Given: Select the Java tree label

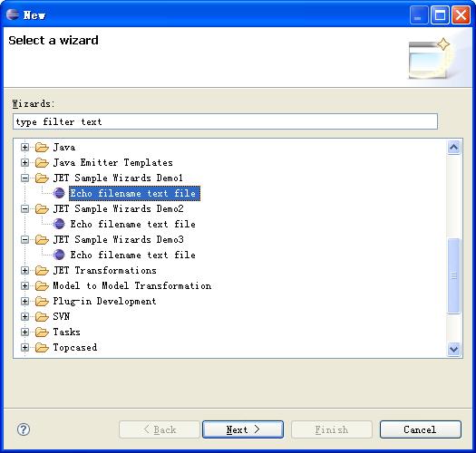Looking at the screenshot, I should [x=64, y=148].
